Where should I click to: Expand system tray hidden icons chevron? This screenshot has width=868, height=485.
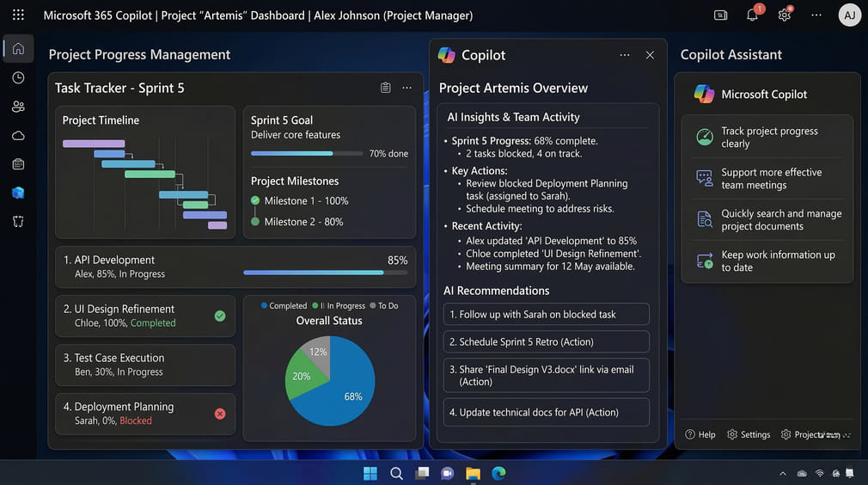(783, 473)
